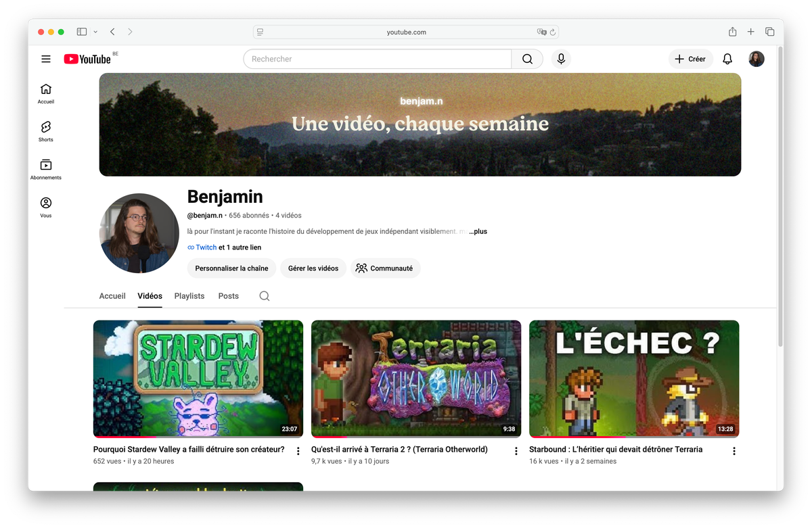Open the Stardew Valley video thumbnail
This screenshot has height=528, width=812.
point(198,379)
